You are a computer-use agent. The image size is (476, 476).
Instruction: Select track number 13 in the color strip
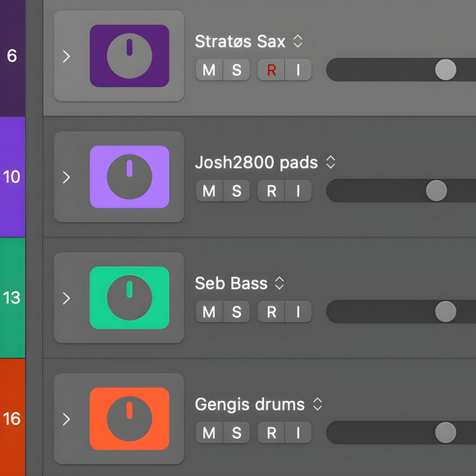pyautogui.click(x=13, y=297)
